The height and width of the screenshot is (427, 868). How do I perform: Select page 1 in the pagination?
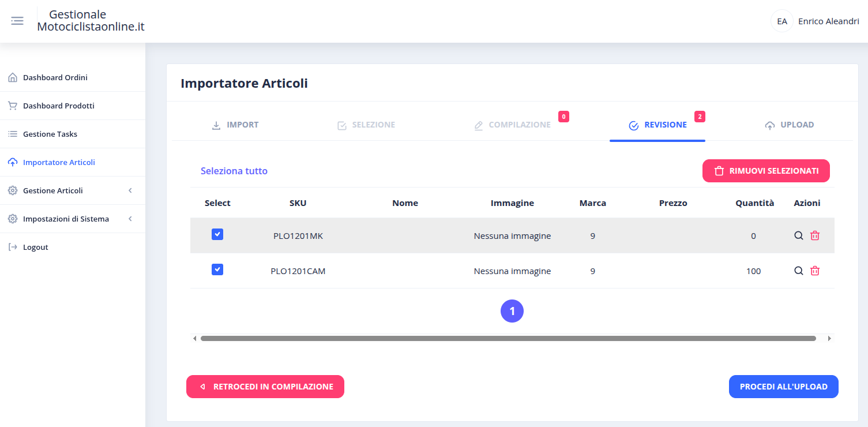[512, 311]
